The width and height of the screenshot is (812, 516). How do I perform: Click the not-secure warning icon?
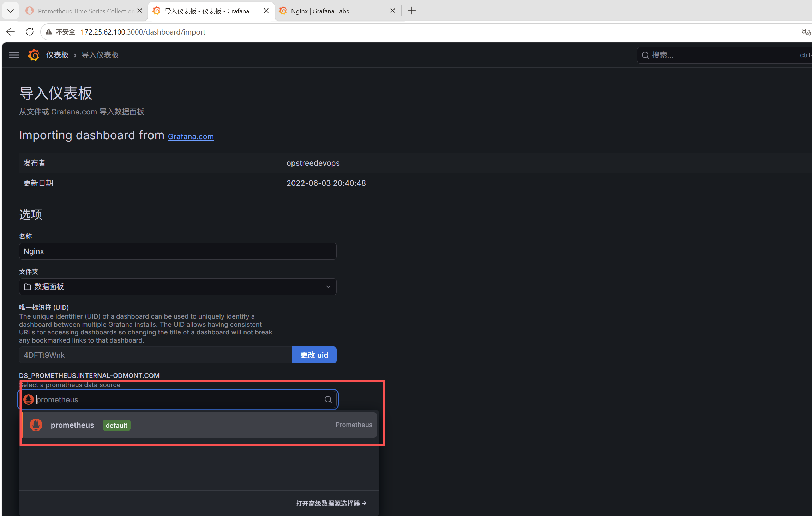(x=49, y=32)
